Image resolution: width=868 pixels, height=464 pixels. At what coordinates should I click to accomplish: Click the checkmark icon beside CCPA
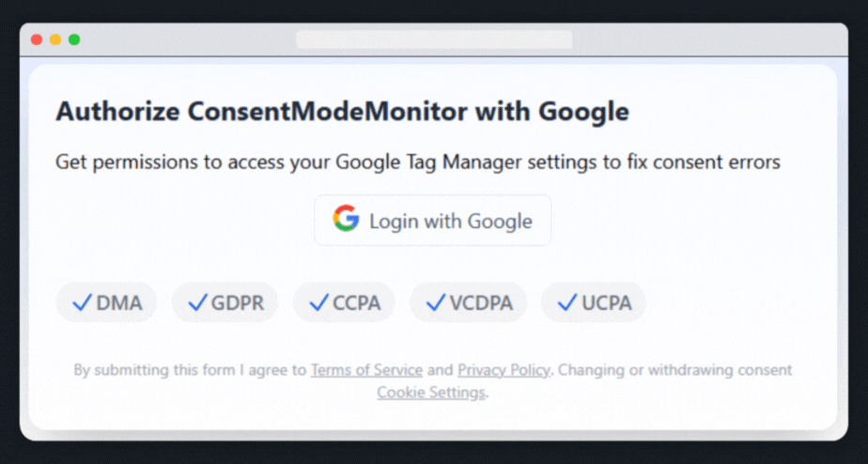pyautogui.click(x=318, y=302)
